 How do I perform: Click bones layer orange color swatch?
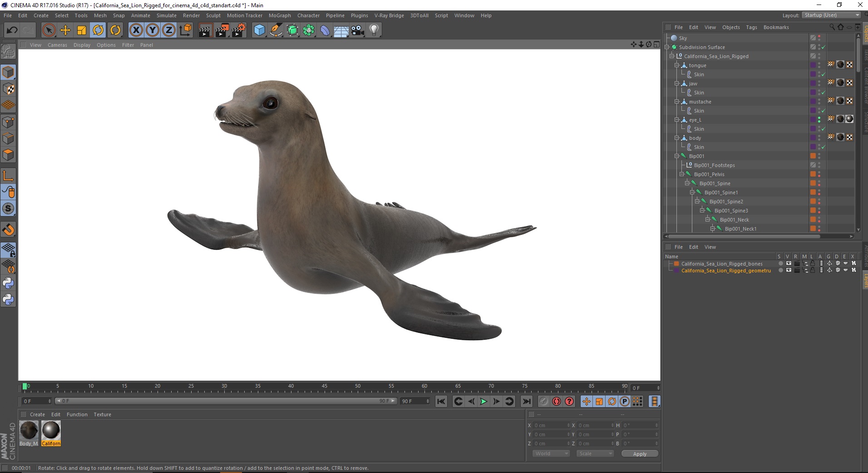[x=676, y=264]
